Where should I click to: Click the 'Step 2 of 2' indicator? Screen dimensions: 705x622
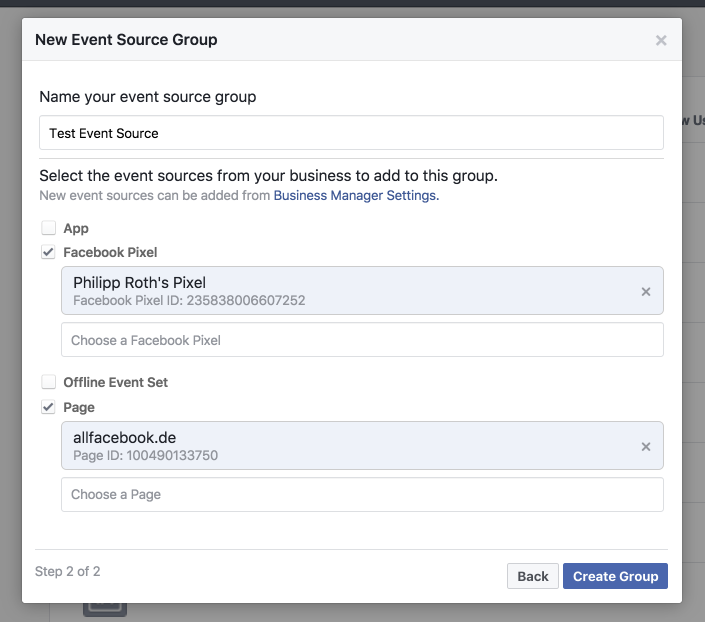67,571
